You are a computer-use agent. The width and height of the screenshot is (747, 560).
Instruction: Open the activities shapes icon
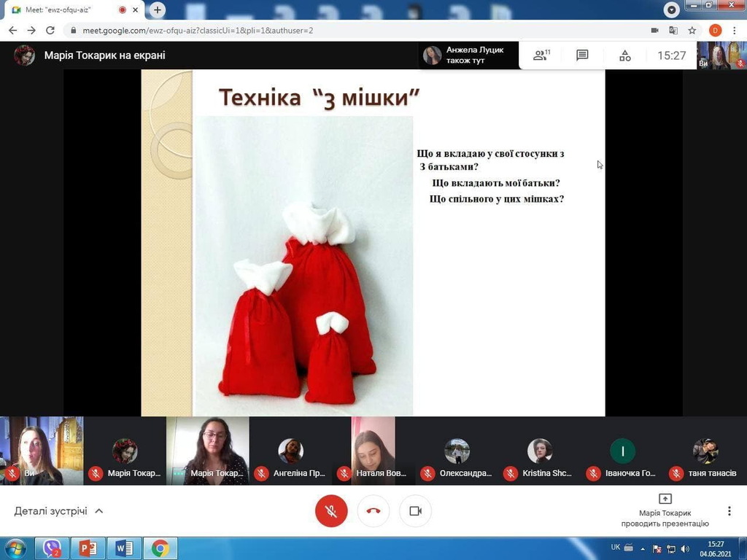point(624,55)
